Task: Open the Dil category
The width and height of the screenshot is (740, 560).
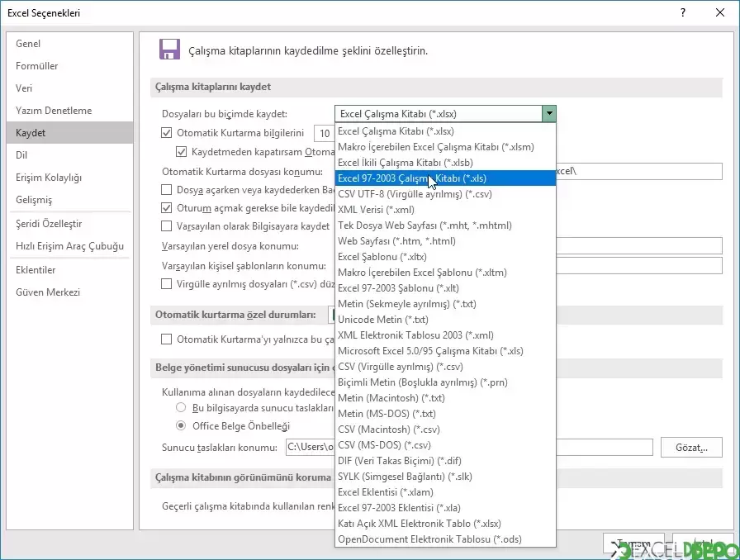Action: pos(70,155)
